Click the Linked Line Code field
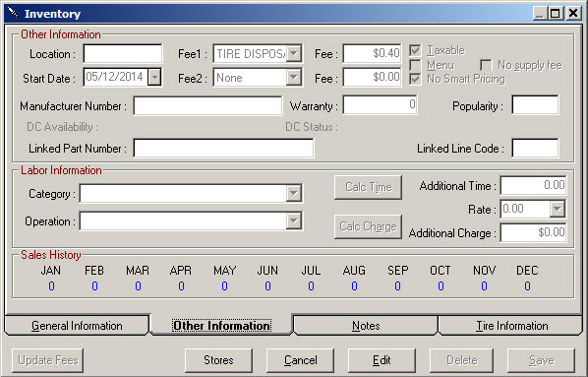The image size is (588, 377). (535, 148)
